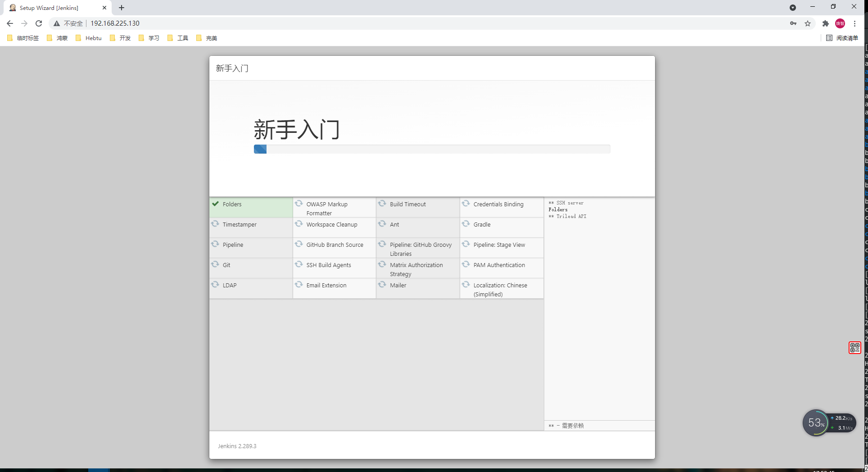Click the pending icon beside Pipeline: Stage View
Viewport: 868px width, 472px height.
point(466,244)
